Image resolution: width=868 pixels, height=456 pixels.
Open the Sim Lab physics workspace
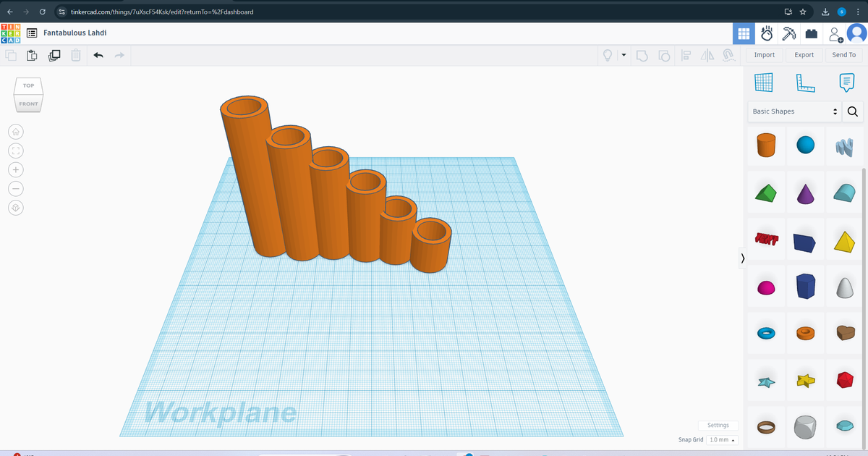click(x=767, y=33)
